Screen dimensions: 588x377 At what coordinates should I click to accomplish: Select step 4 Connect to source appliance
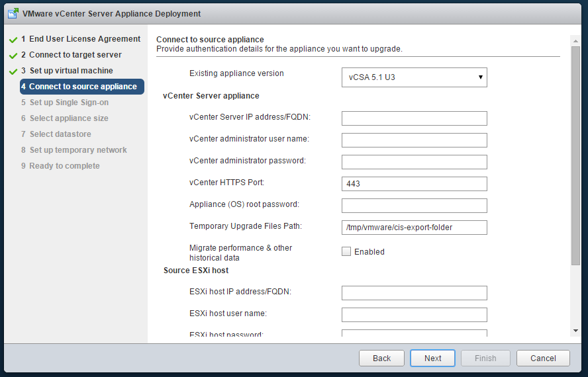[x=82, y=87]
